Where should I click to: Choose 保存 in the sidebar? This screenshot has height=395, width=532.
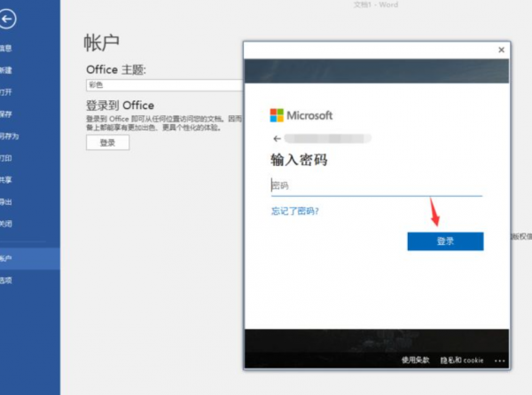6,115
